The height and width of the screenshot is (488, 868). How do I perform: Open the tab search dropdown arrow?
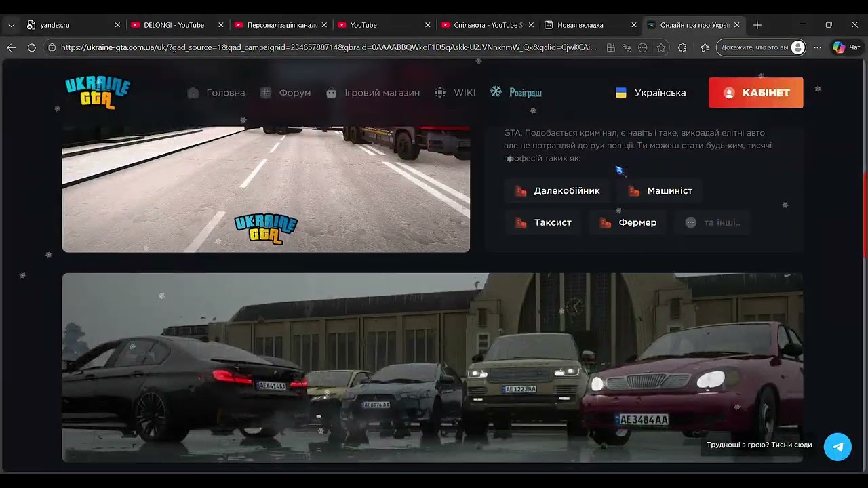point(12,25)
